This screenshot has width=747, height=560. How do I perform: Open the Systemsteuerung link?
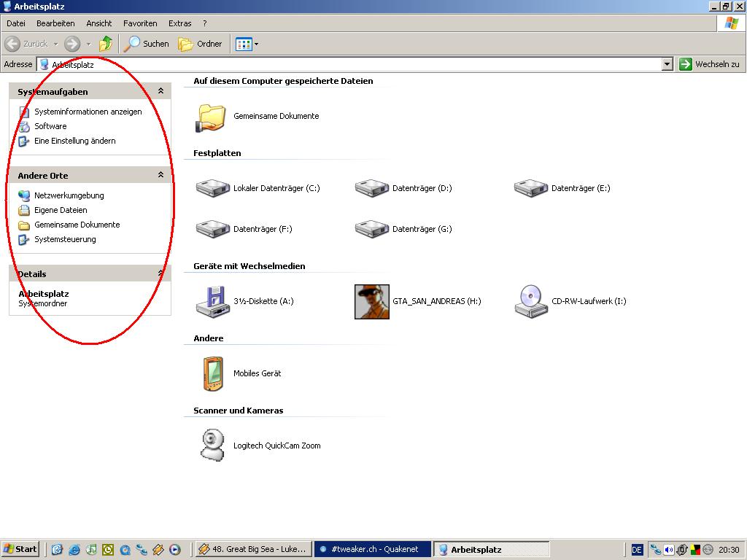click(x=65, y=239)
